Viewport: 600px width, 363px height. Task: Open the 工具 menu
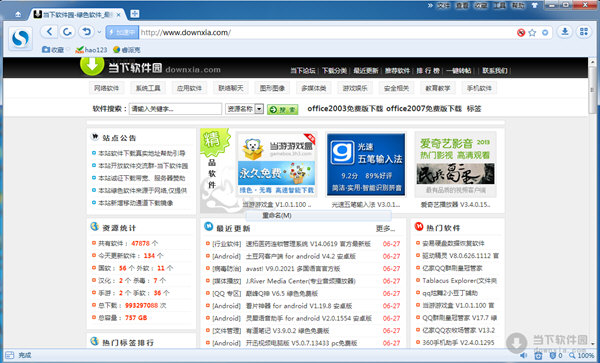click(499, 5)
